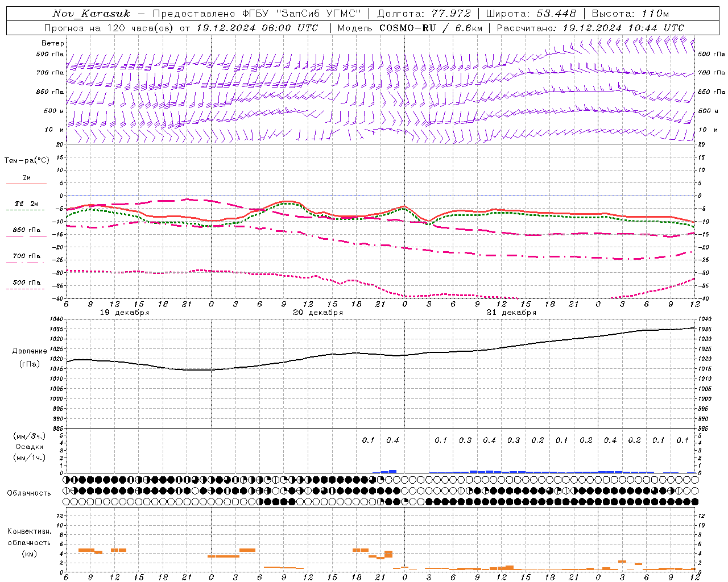Screen dimensions: 728x582
Task: Click the 'Осадки' precipitation label
Action: click(29, 447)
